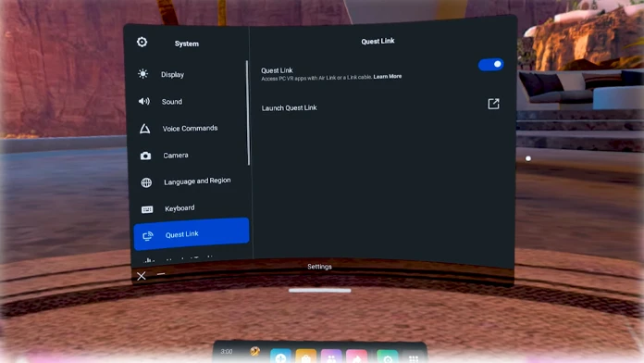
Task: Toggle the Quest Link switch off
Action: pyautogui.click(x=490, y=65)
